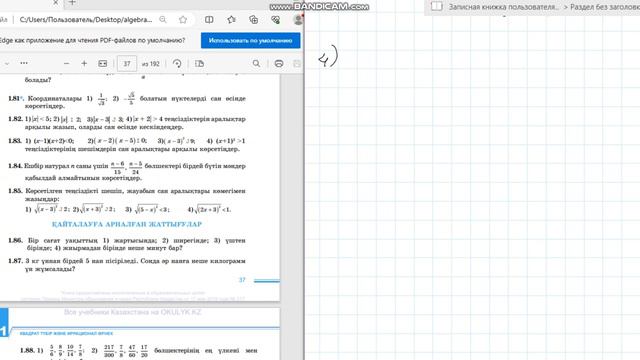The image size is (640, 360).
Task: Search inside the PDF document
Action: (x=256, y=64)
